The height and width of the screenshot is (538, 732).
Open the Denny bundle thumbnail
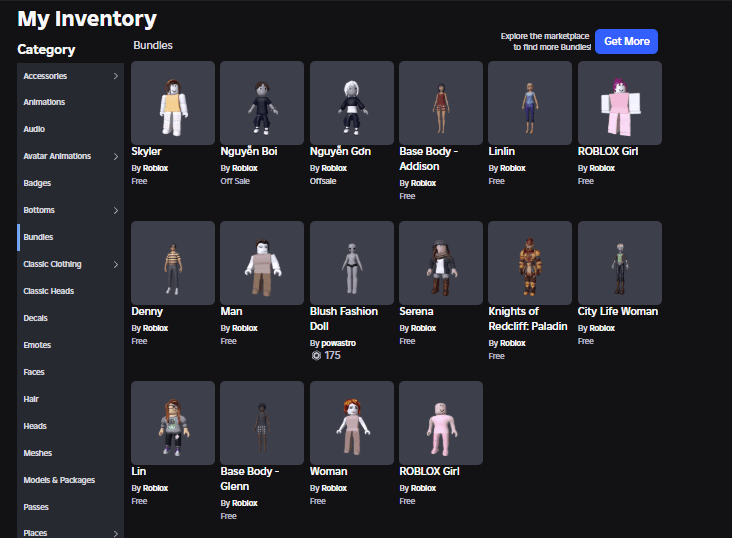[173, 263]
